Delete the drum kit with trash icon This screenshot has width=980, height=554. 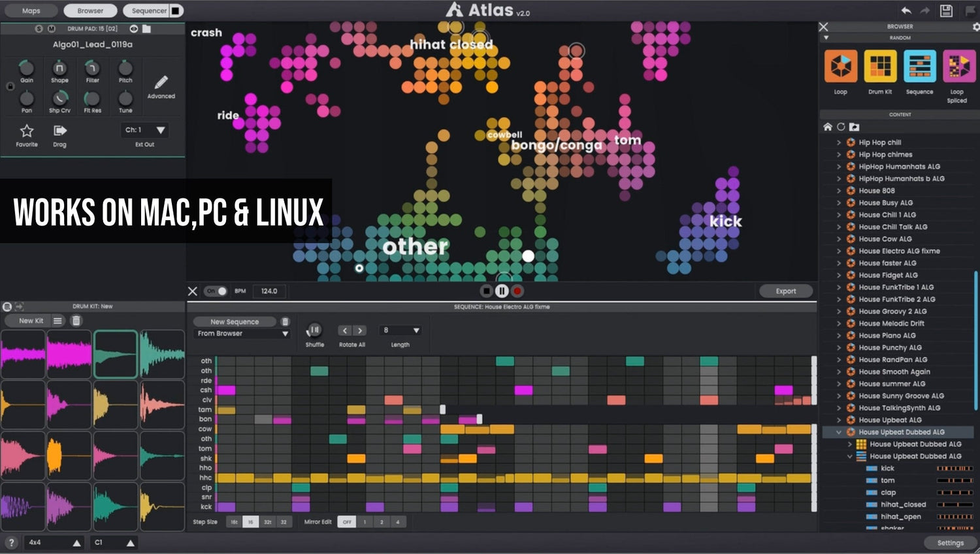point(76,321)
